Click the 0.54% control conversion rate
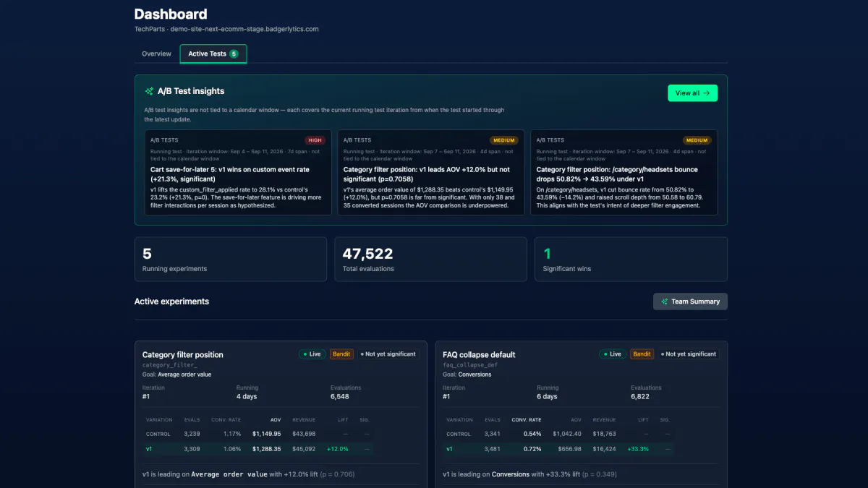This screenshot has width=868, height=488. pyautogui.click(x=532, y=434)
